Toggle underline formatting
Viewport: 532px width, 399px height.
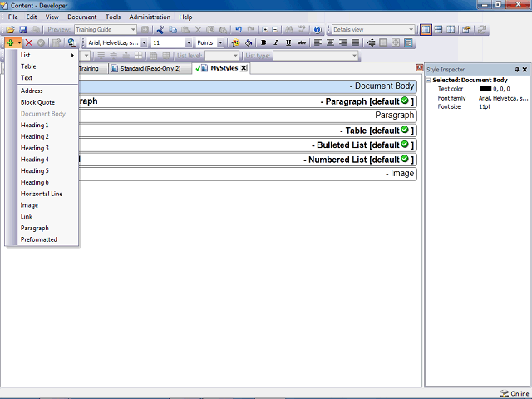click(288, 42)
